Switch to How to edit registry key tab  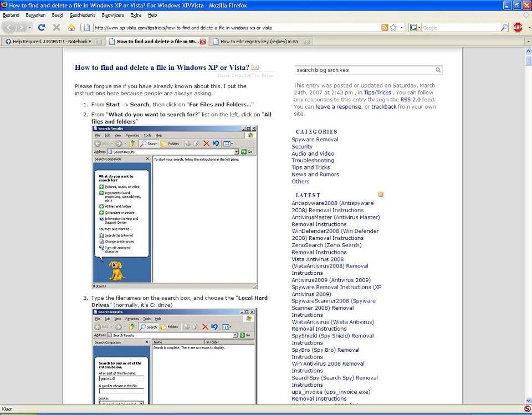260,42
